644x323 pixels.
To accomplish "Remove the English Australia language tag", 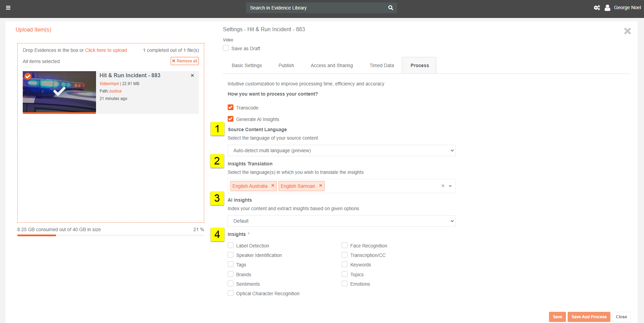I will [x=273, y=186].
